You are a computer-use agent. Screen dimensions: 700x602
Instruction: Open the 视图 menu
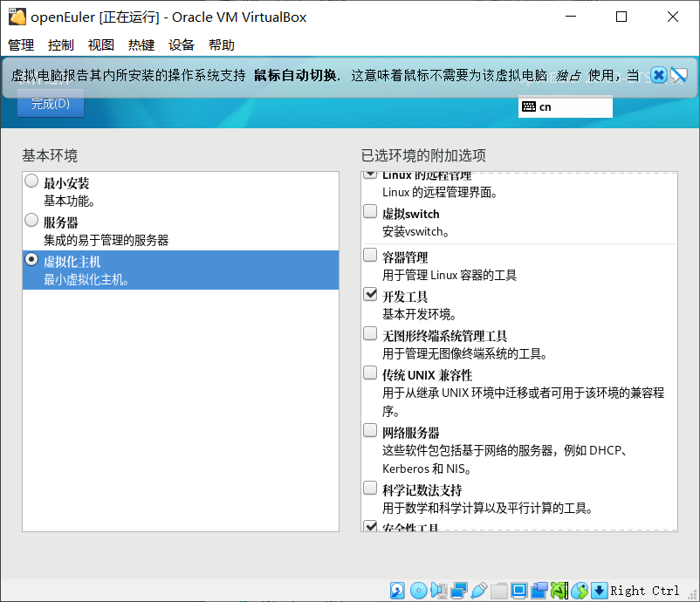pyautogui.click(x=101, y=45)
